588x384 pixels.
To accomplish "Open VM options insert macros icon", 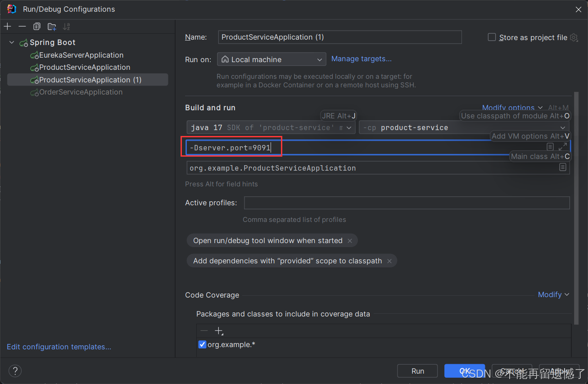I will point(550,147).
